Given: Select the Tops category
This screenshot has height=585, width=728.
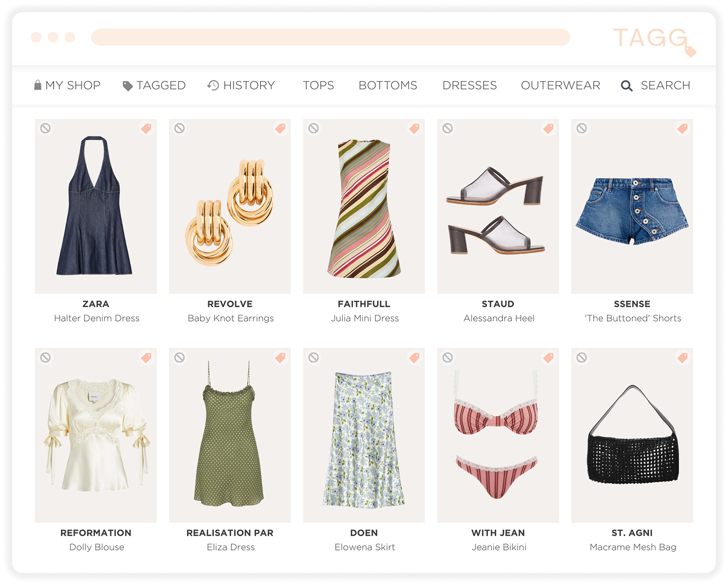Looking at the screenshot, I should click(x=318, y=85).
